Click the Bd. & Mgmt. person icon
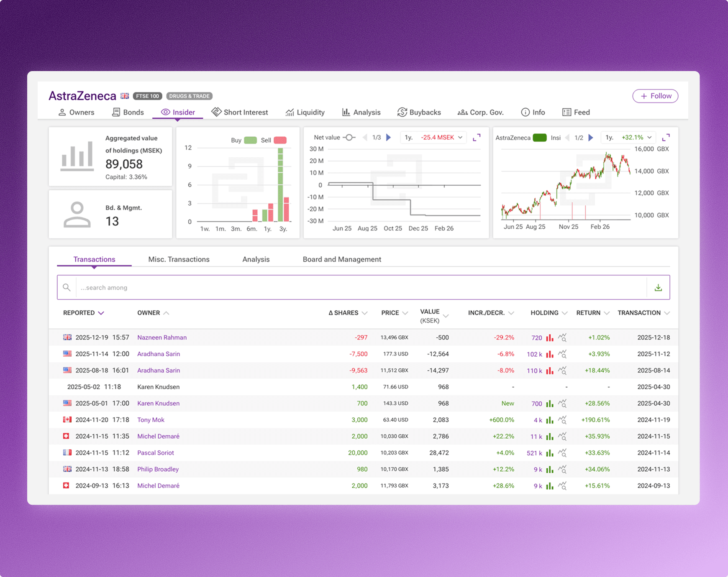 point(77,214)
